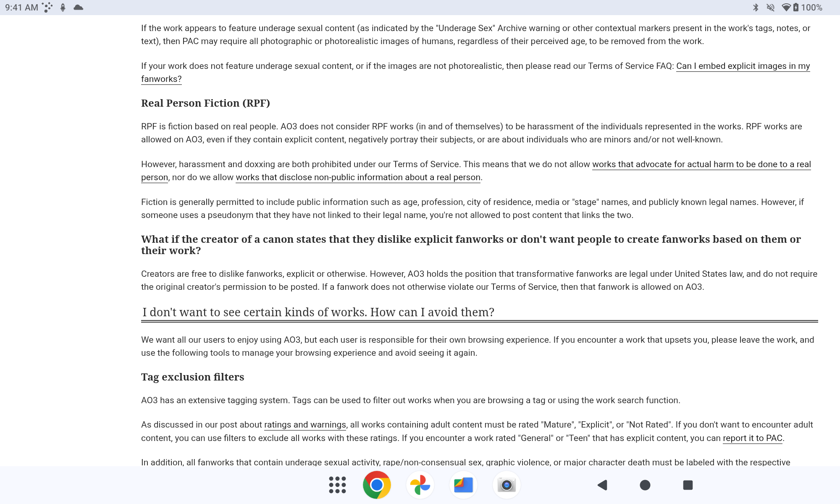Click paragraph starting 'Creators are free to dislike'

click(x=479, y=280)
